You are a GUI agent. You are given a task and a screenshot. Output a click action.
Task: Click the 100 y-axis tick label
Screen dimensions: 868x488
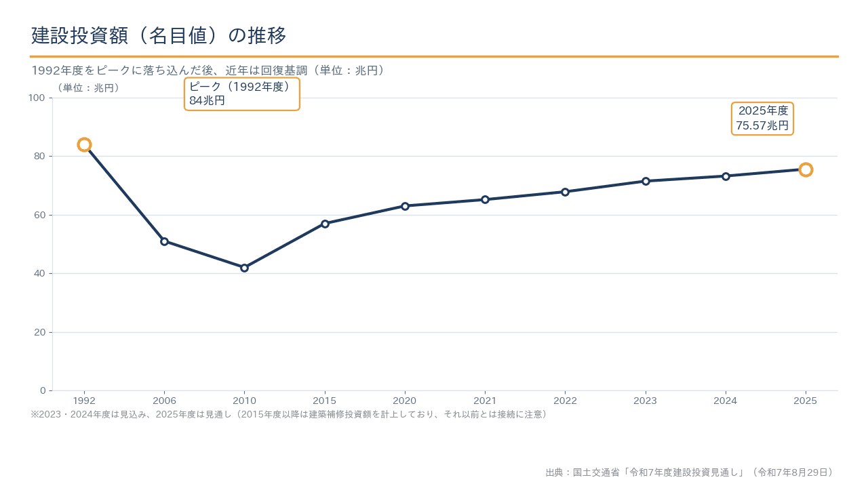tap(37, 98)
